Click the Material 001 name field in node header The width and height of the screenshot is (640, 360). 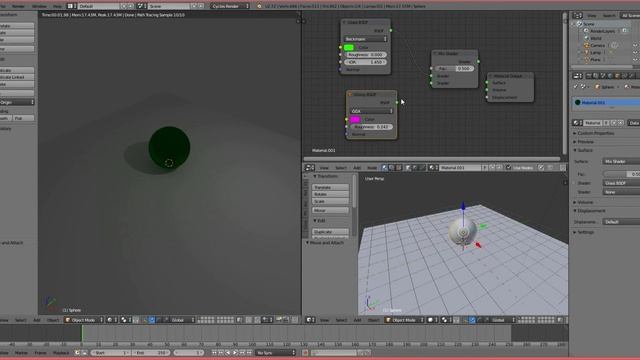tap(460, 168)
